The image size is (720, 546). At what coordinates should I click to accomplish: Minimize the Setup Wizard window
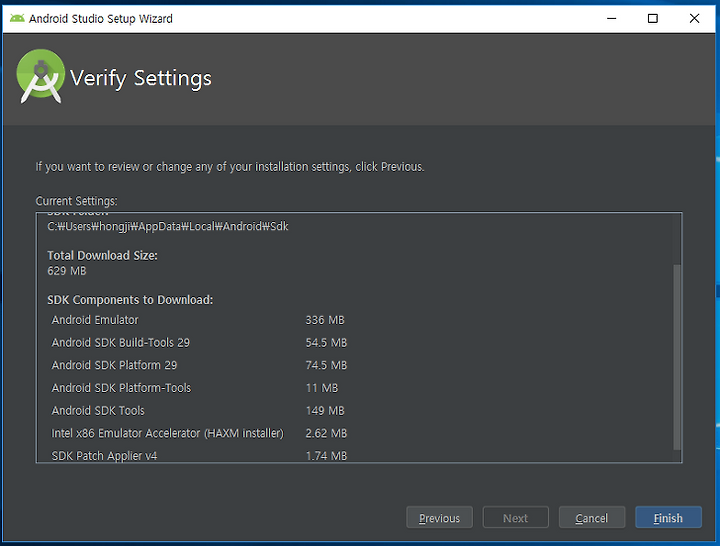click(x=612, y=18)
